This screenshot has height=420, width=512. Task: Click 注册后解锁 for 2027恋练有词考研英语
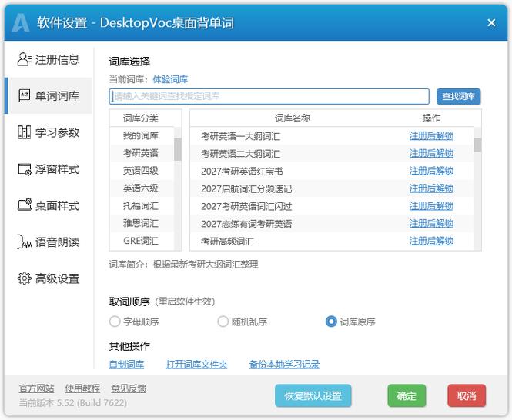pyautogui.click(x=431, y=224)
